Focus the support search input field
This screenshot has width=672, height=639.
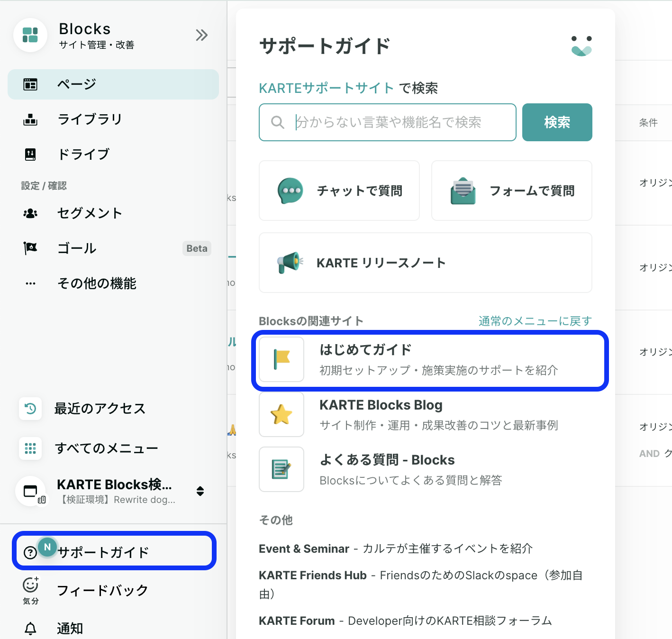pyautogui.click(x=388, y=122)
